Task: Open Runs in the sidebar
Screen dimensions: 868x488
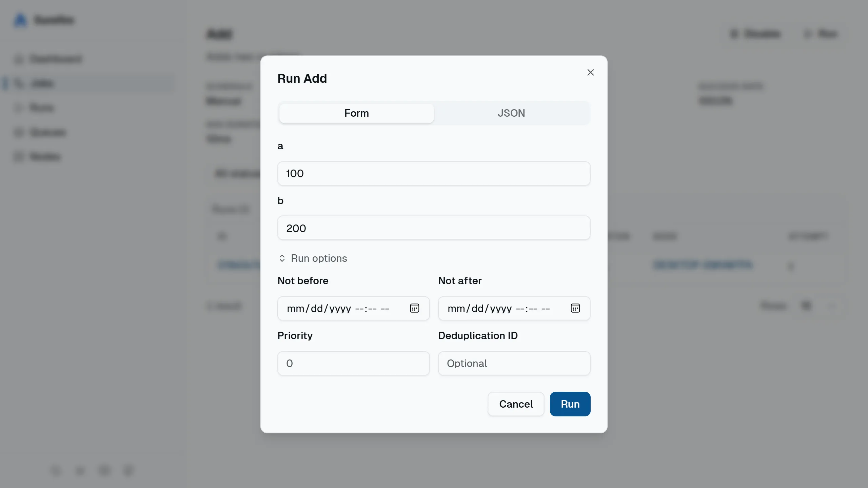Action: (x=41, y=108)
